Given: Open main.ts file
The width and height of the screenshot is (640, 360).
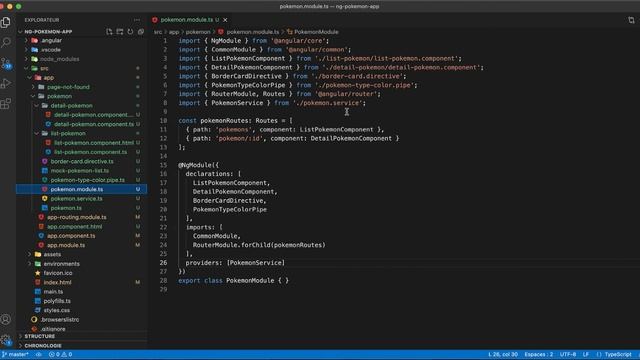Looking at the screenshot, I should pos(53,292).
